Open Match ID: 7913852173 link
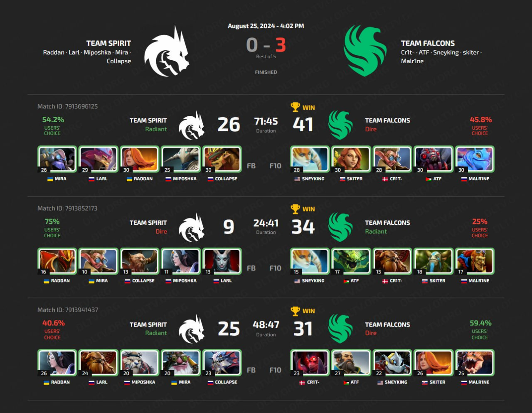This screenshot has height=413, width=532. pos(67,208)
